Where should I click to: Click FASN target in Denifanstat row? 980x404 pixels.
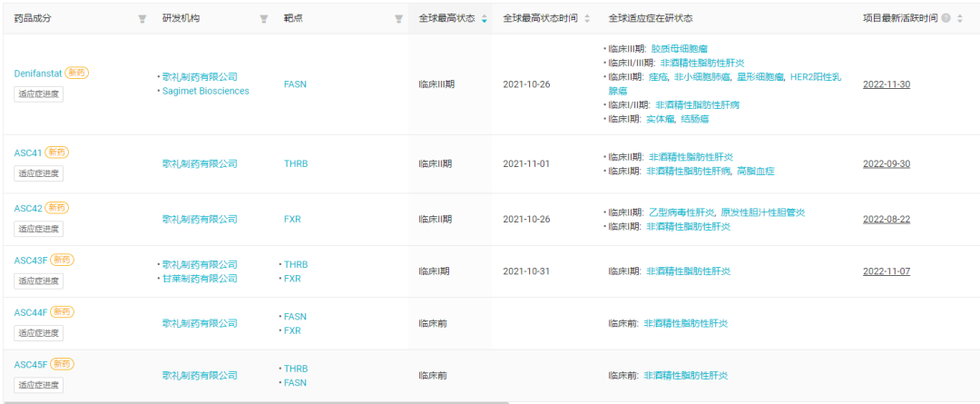[295, 84]
